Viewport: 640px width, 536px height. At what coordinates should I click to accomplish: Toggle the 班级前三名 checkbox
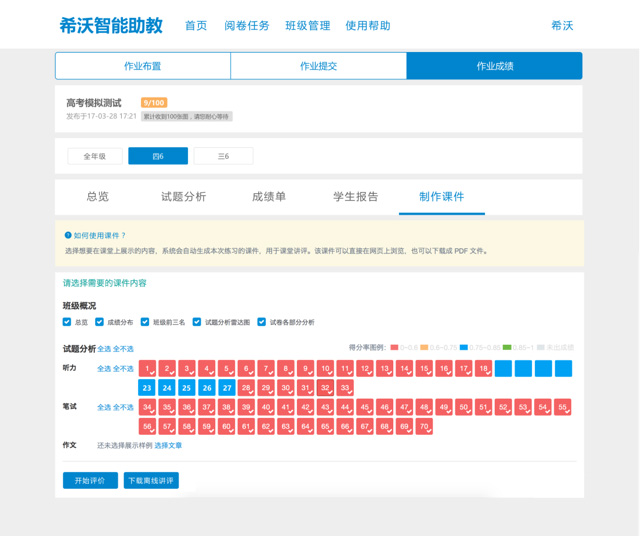point(145,322)
